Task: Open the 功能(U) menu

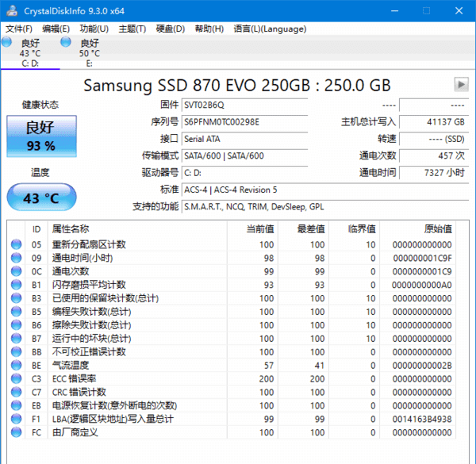Action: tap(94, 29)
